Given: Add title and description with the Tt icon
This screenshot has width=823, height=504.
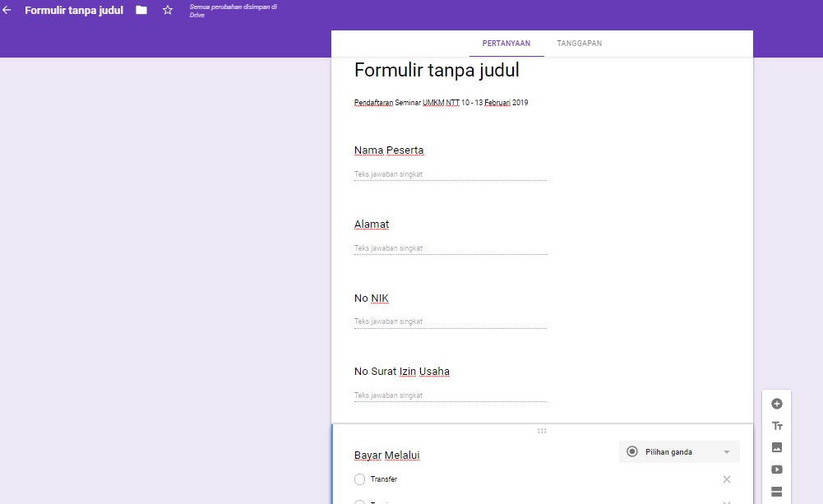Looking at the screenshot, I should click(x=776, y=425).
